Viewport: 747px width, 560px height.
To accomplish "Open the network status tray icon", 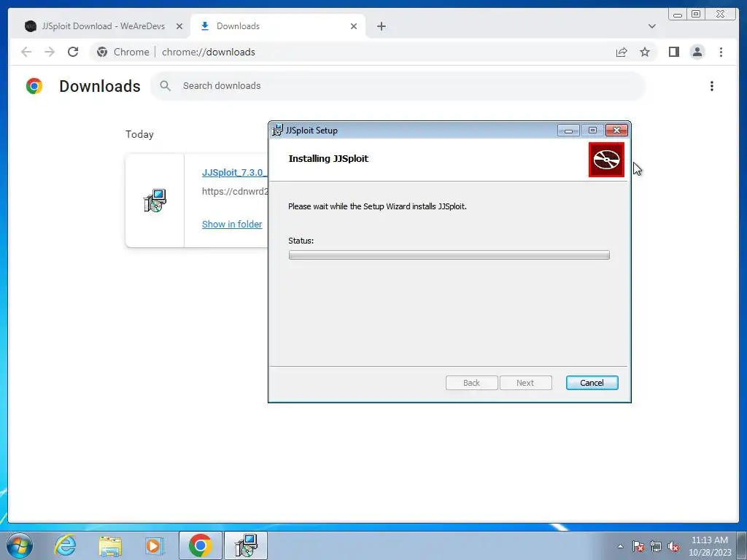I will [656, 546].
